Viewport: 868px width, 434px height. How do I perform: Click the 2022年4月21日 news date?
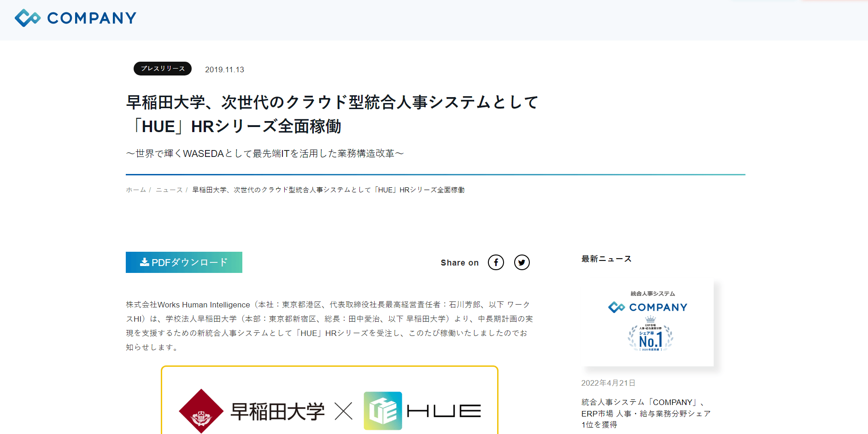click(x=608, y=383)
